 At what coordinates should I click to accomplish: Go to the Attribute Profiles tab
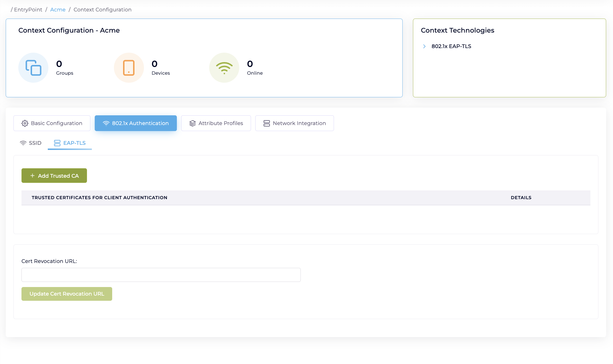(x=221, y=123)
